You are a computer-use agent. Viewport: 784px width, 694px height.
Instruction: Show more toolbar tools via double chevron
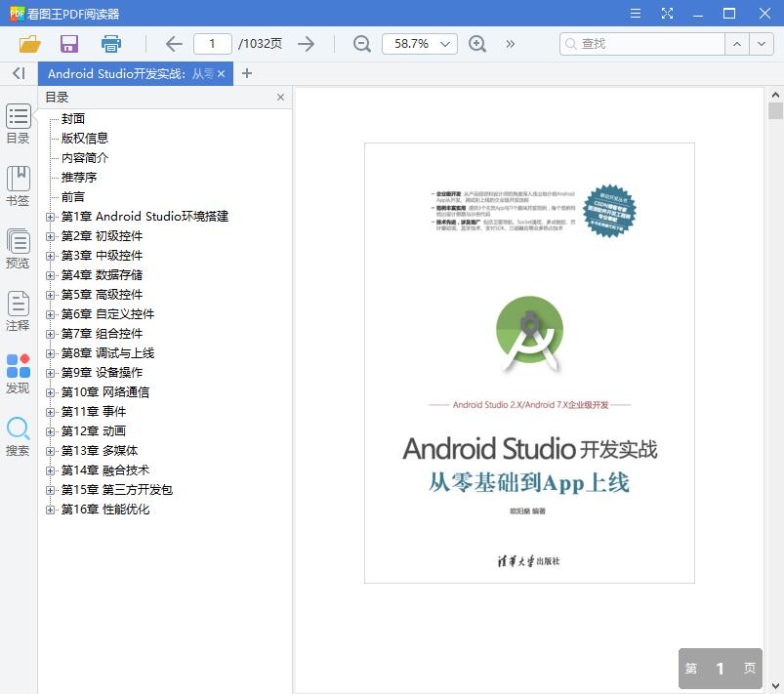[510, 44]
